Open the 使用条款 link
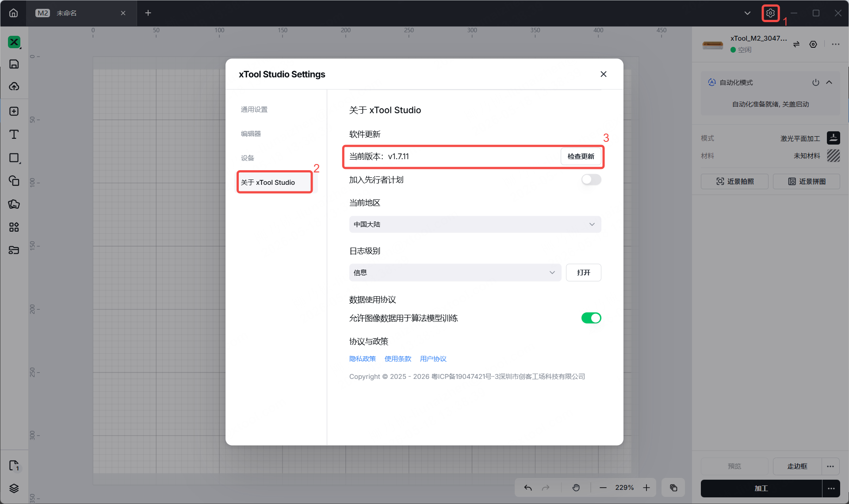 click(x=398, y=359)
